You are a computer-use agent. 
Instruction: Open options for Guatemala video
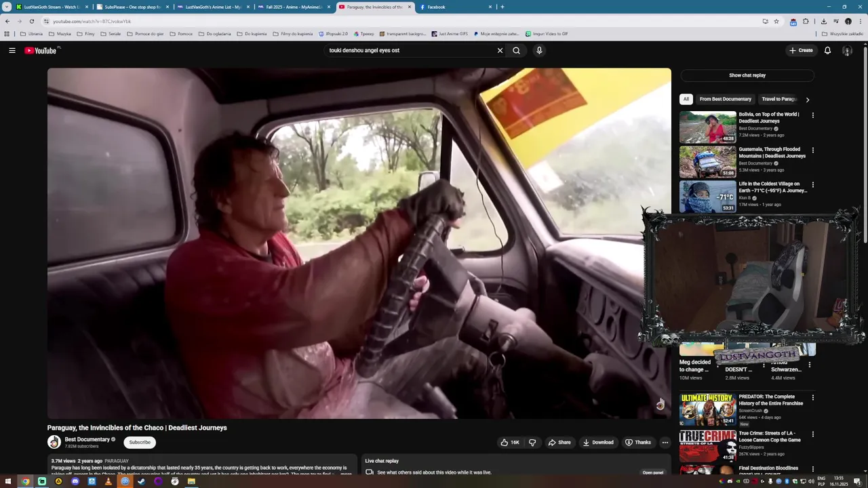click(x=812, y=150)
